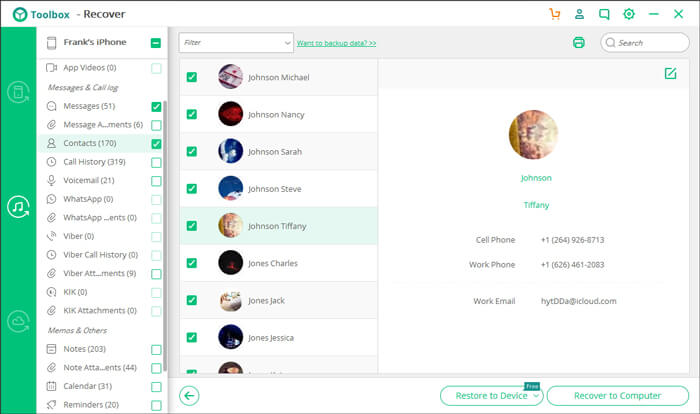
Task: Click the KIK icon in sidebar
Action: point(51,292)
